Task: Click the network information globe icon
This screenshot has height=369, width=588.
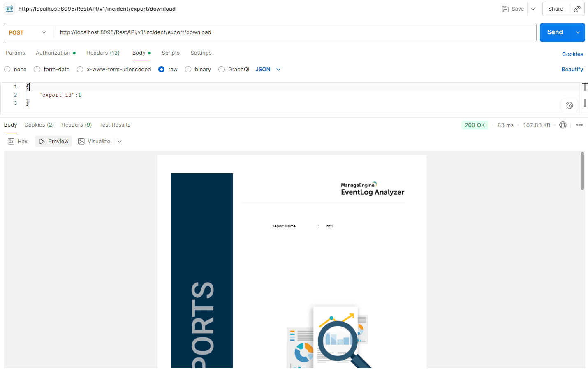Action: (563, 125)
